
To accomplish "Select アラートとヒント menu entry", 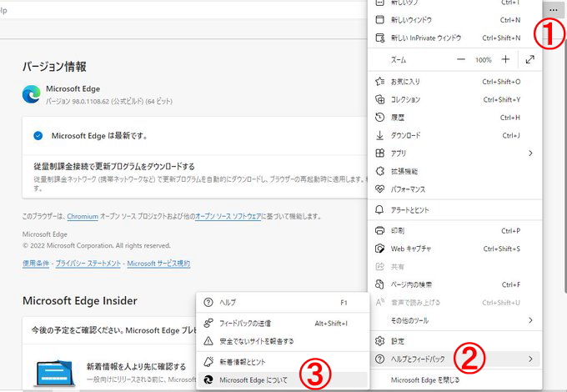I will coord(454,209).
